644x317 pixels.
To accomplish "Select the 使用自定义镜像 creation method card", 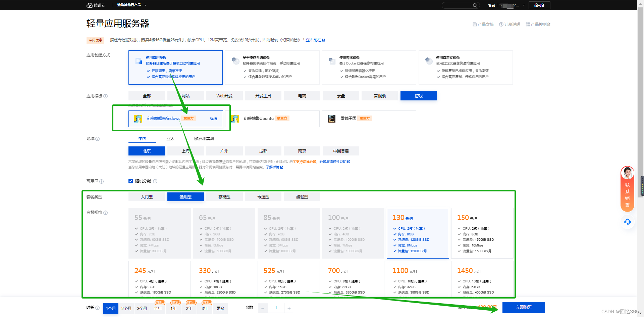I will coord(466,67).
